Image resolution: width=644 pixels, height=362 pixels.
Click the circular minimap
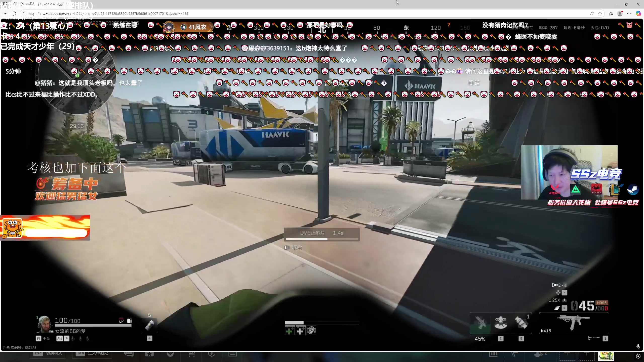tap(75, 75)
